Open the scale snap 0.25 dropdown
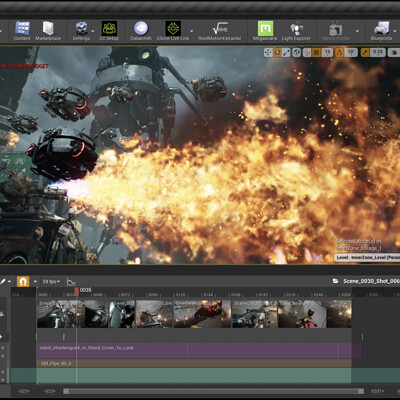This screenshot has height=400, width=400. [x=378, y=52]
